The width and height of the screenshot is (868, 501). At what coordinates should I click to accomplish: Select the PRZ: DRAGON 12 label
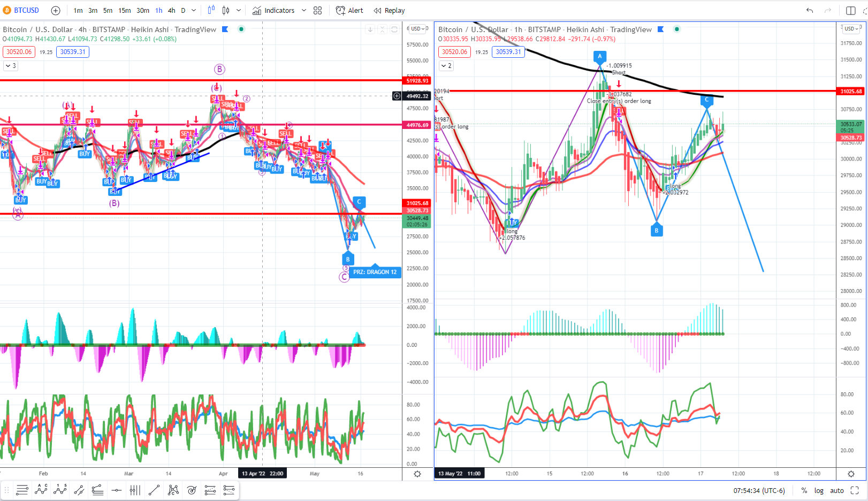(x=375, y=272)
